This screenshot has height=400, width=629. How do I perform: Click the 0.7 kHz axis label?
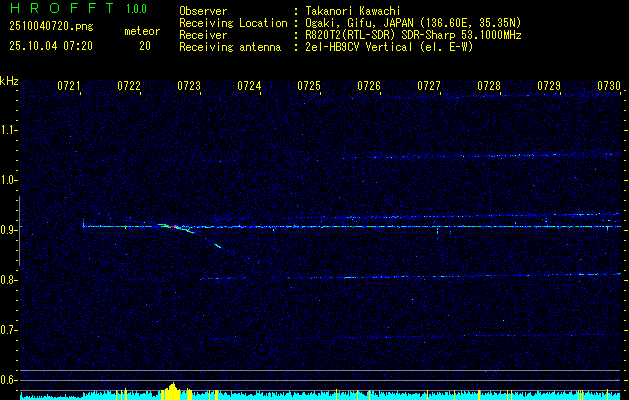(x=8, y=331)
